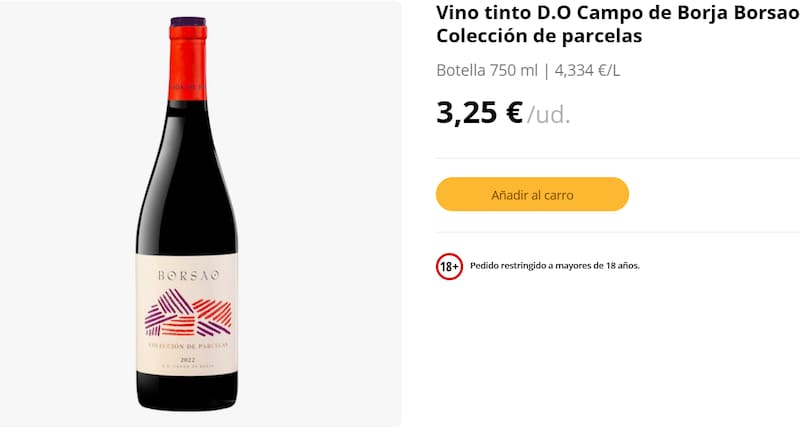The image size is (800, 430).
Task: Click the small D.O. text beneath the vintage
Action: (x=187, y=370)
